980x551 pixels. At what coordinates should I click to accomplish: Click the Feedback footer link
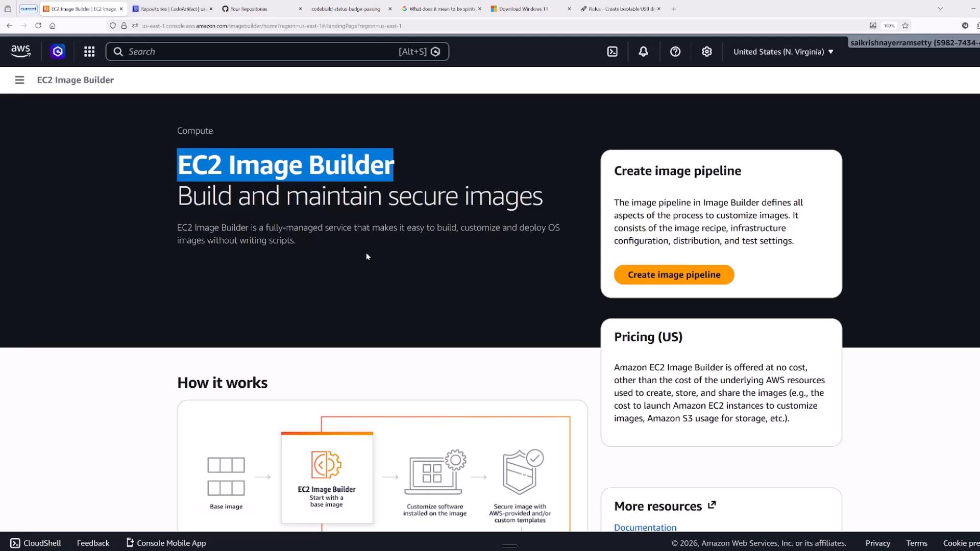coord(93,543)
